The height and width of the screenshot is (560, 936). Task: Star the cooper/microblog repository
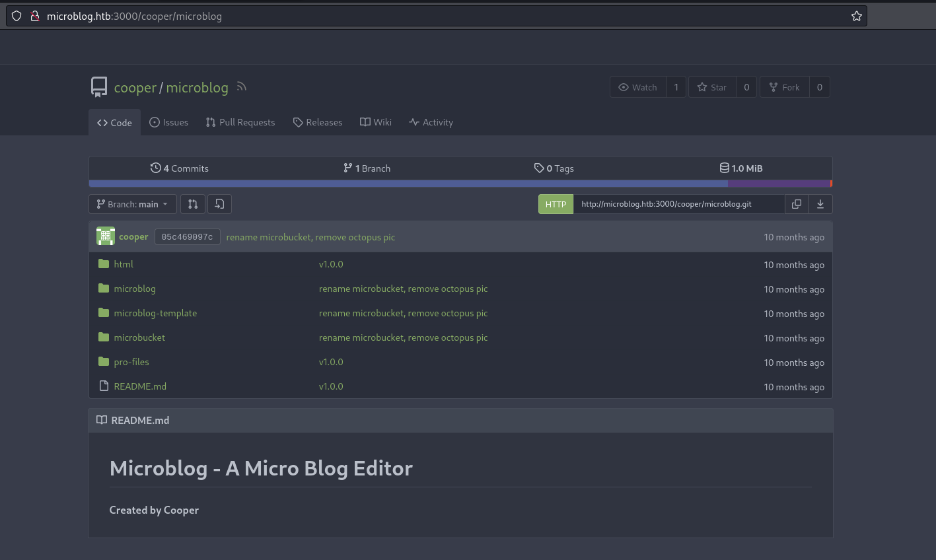712,87
